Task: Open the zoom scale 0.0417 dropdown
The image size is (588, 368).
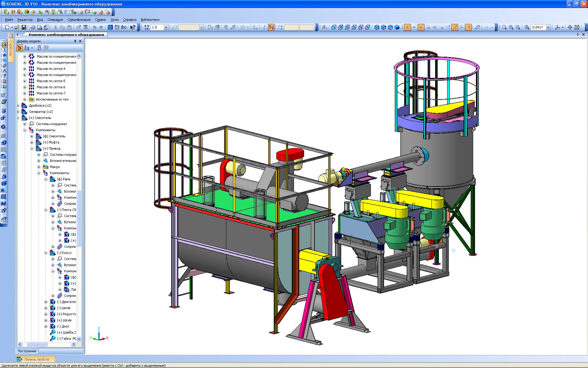Action: tap(548, 27)
